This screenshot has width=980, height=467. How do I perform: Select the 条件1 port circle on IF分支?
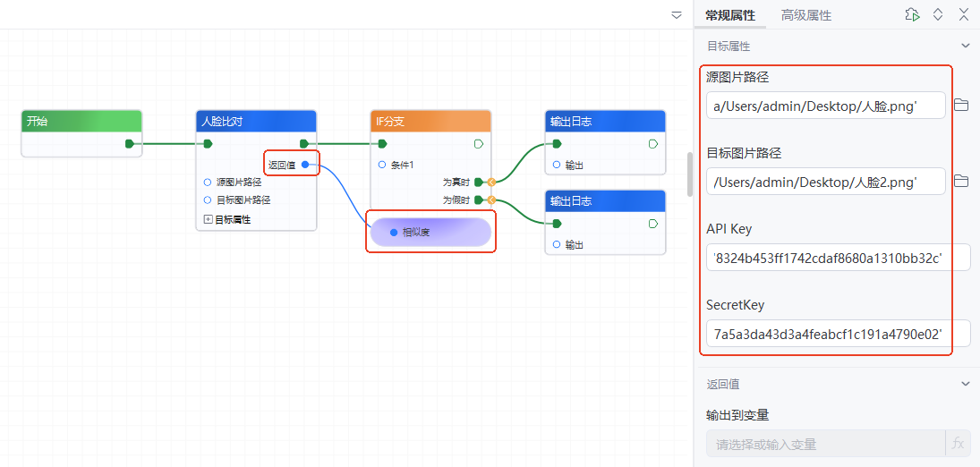pos(382,165)
